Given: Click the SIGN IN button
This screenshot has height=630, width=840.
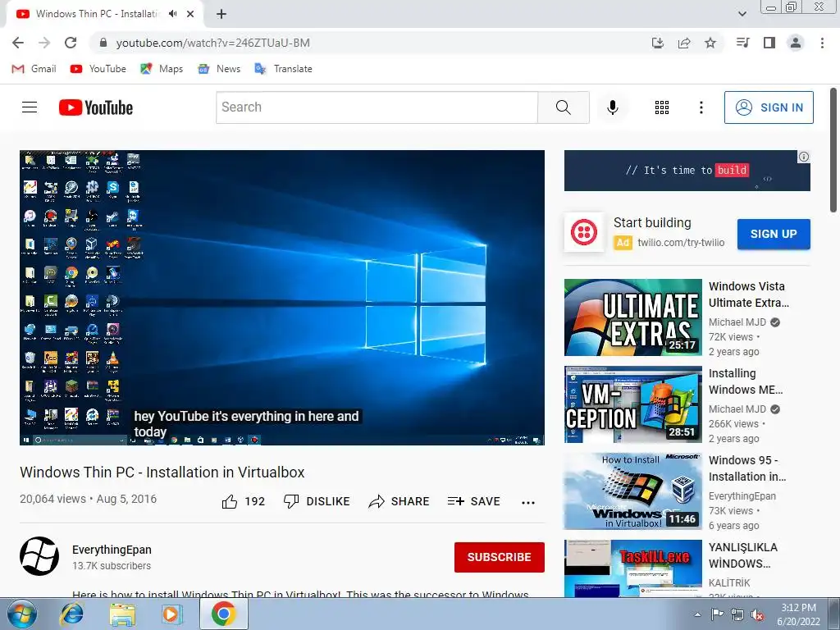Looking at the screenshot, I should point(769,107).
